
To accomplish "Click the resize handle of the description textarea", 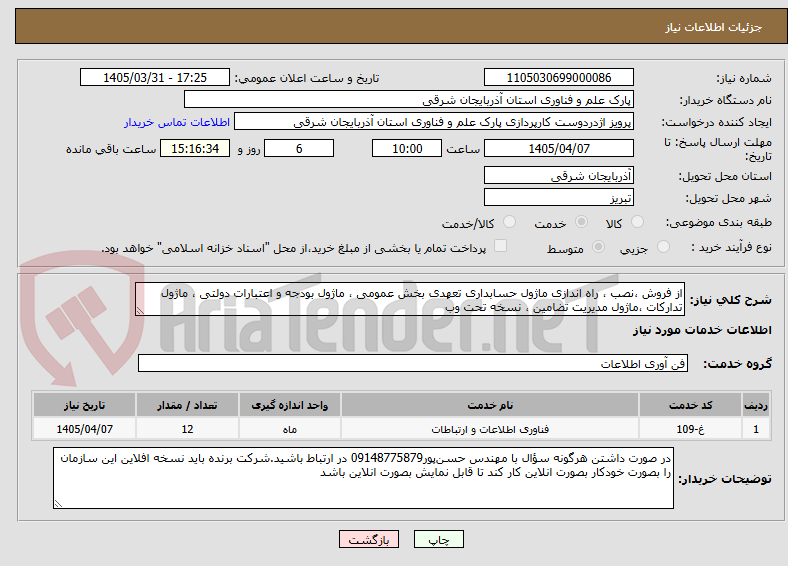I will [140, 312].
